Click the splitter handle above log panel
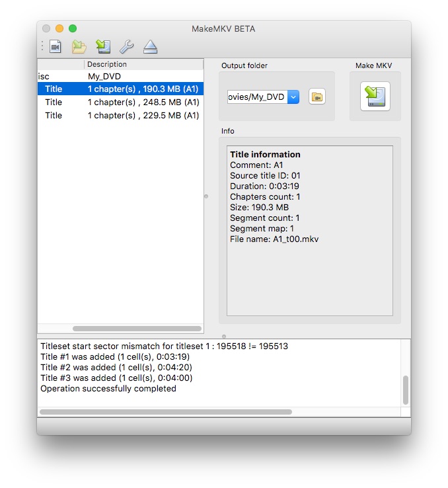 [x=224, y=336]
